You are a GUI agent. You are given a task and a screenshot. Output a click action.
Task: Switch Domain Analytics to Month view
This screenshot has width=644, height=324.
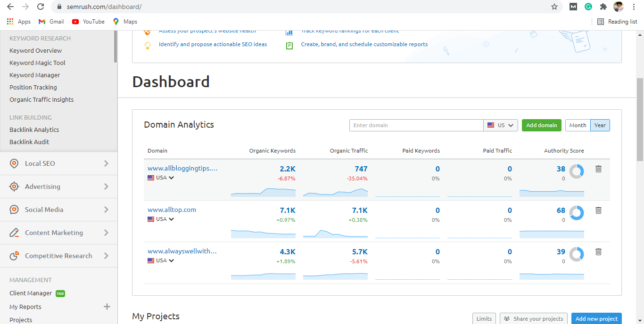coord(578,125)
